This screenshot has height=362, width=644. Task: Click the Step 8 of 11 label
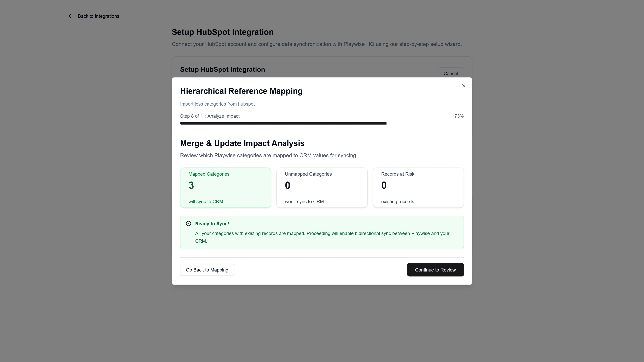pyautogui.click(x=210, y=116)
